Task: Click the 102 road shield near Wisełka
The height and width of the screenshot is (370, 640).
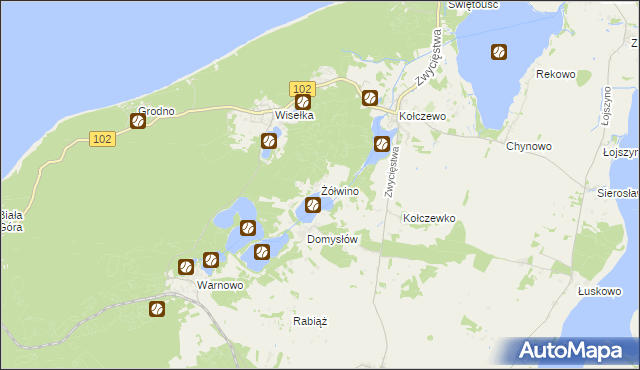Action: (x=302, y=89)
